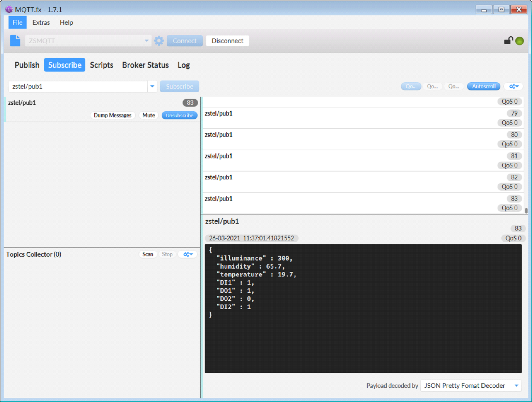Image resolution: width=532 pixels, height=402 pixels.
Task: Click the Unsubscribe button
Action: point(179,115)
